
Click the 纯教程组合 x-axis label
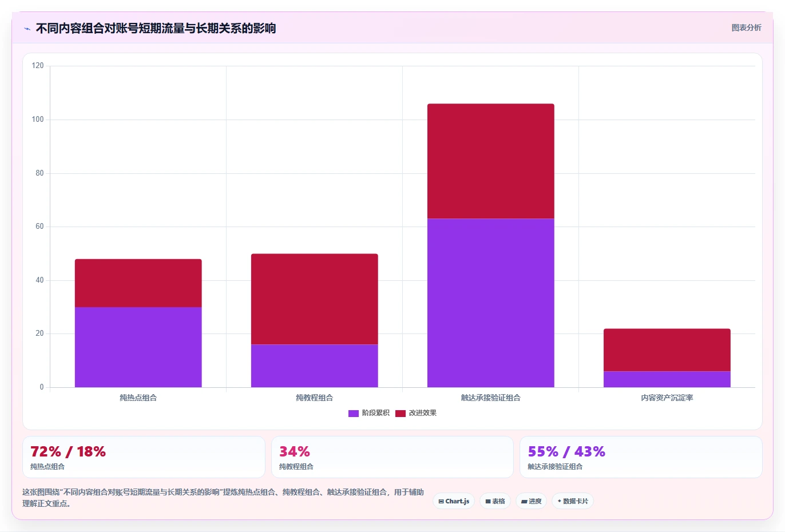click(x=314, y=398)
